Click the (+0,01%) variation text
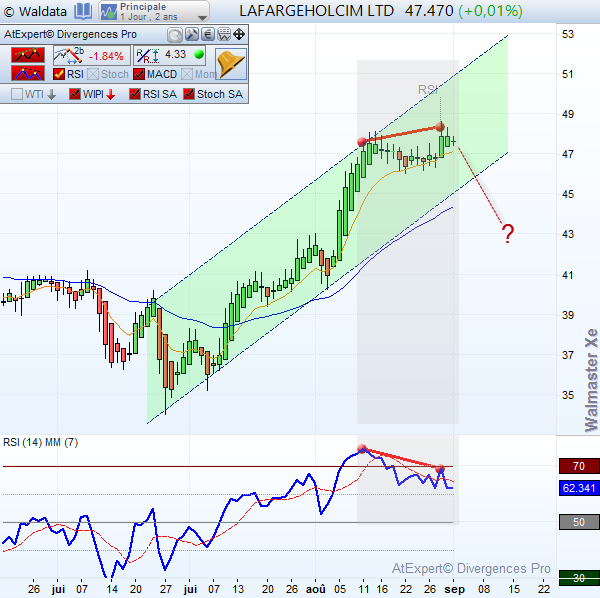Viewport: 600px width, 598px height. point(490,11)
